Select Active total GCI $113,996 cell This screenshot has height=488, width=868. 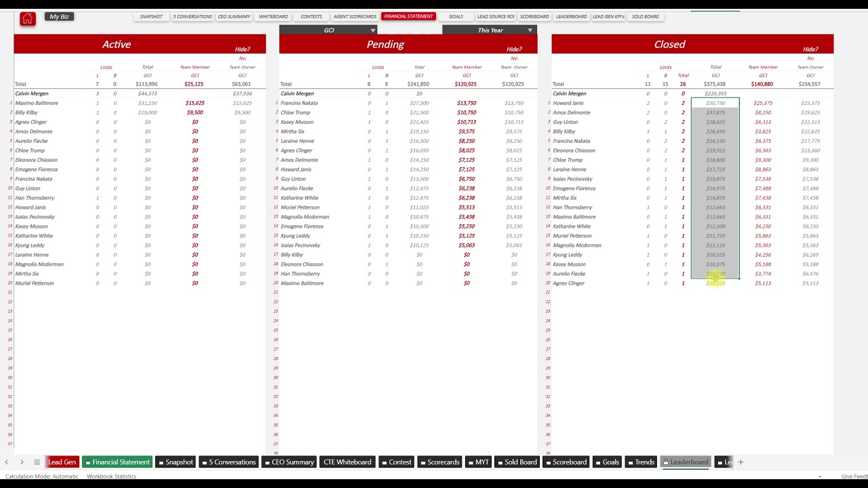(146, 84)
